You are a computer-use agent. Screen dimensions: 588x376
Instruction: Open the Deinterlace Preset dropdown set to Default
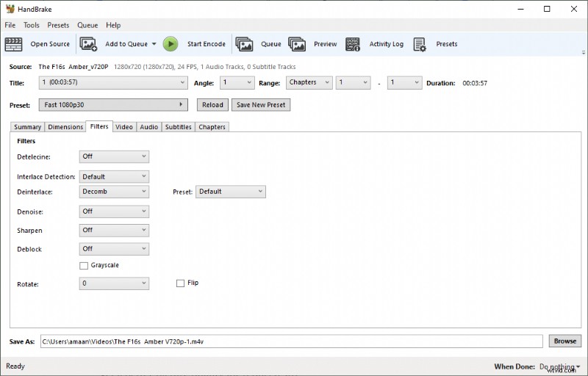click(231, 192)
